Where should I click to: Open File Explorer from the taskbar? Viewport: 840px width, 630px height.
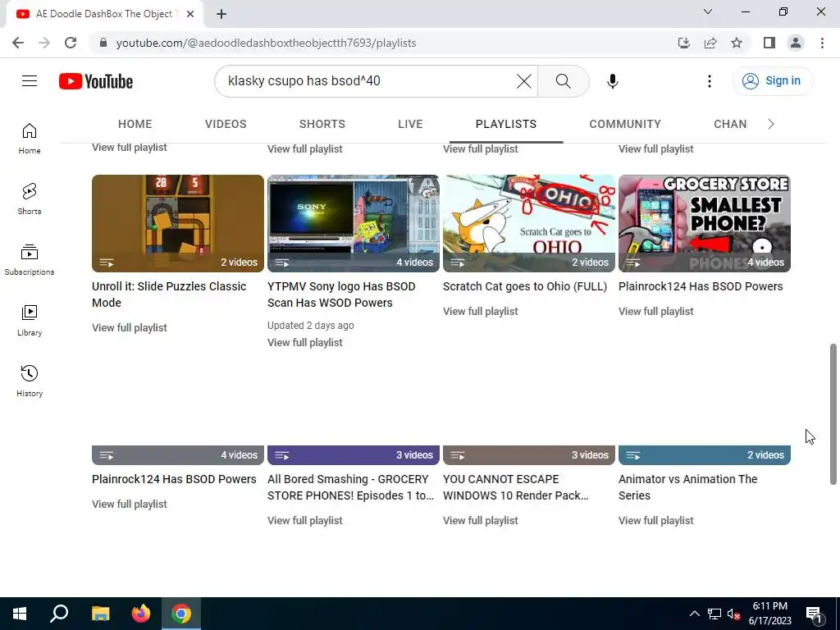click(100, 614)
